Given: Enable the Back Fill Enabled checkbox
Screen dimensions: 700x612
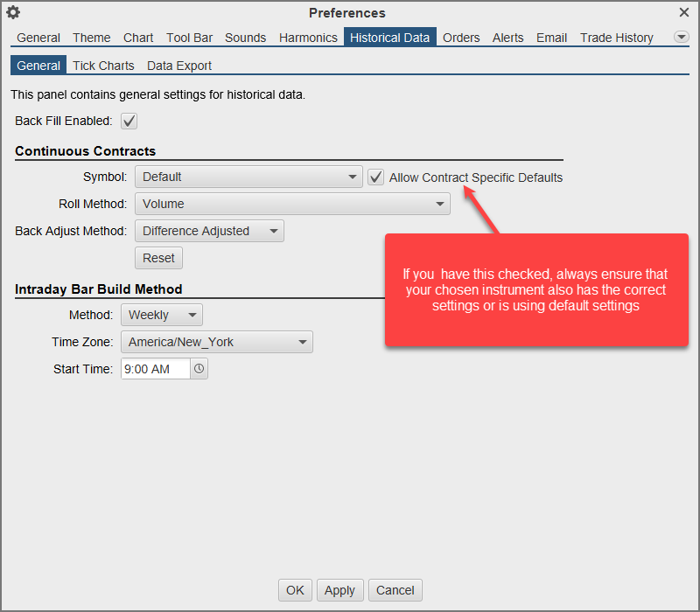Looking at the screenshot, I should coord(129,121).
